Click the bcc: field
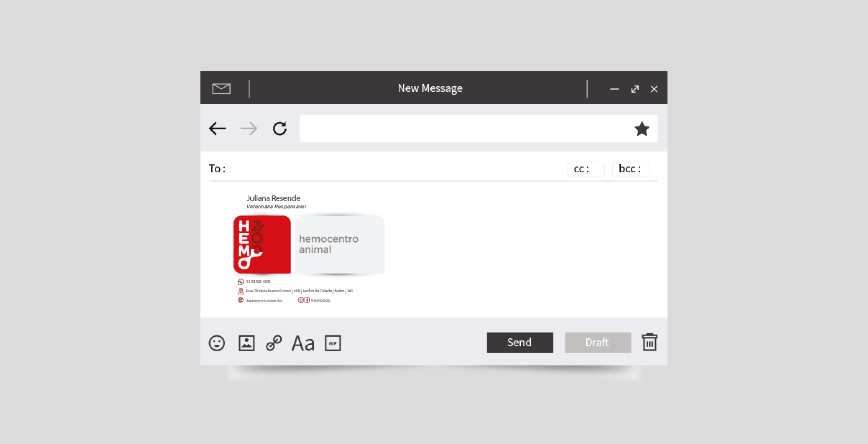 (630, 169)
